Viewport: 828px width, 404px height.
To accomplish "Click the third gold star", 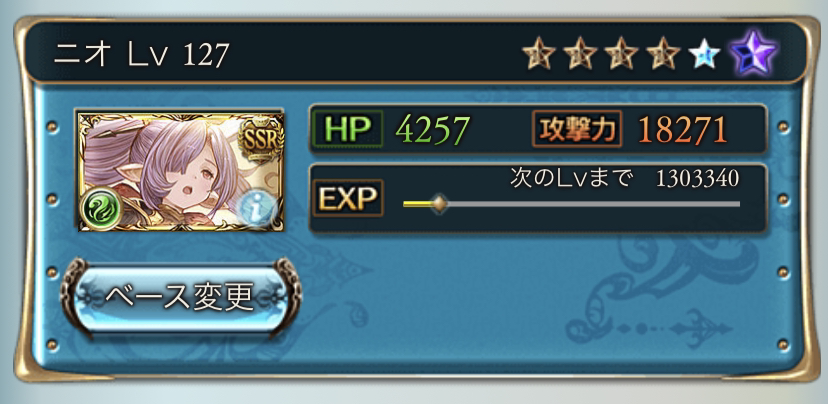I will pos(622,53).
